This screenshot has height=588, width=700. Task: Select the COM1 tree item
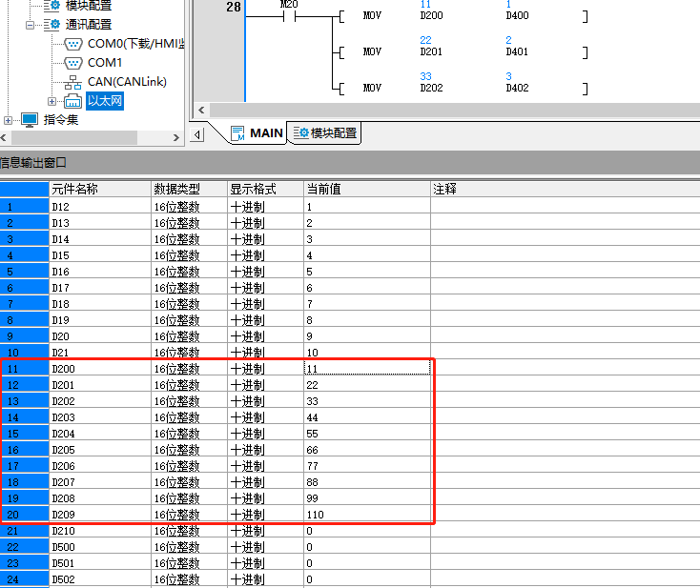(x=105, y=63)
